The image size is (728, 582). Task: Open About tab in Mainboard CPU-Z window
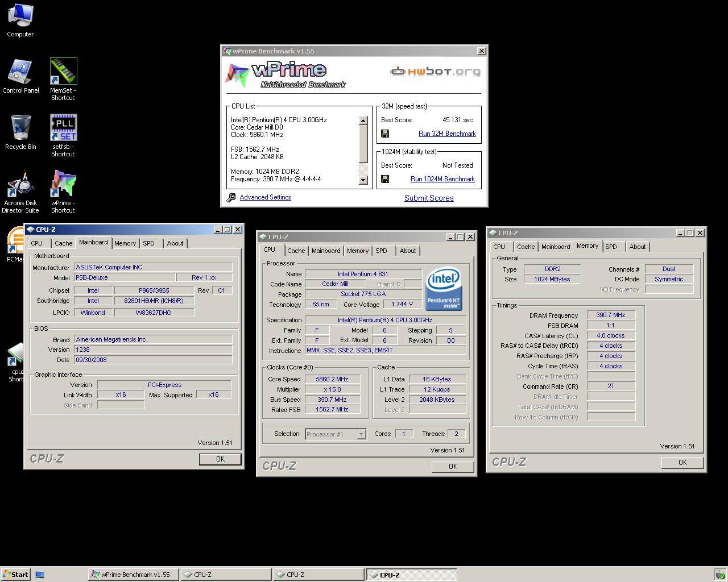coord(175,243)
